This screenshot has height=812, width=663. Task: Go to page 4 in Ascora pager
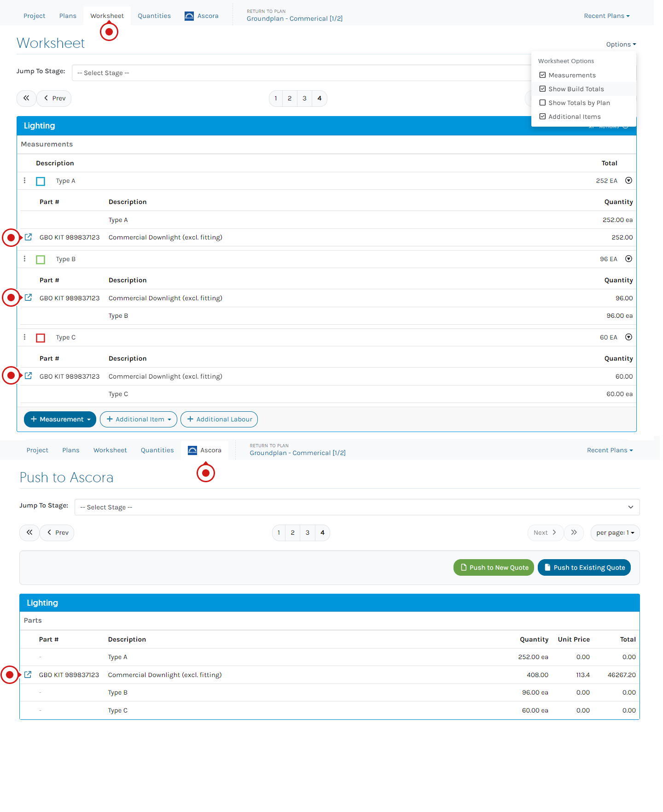322,532
